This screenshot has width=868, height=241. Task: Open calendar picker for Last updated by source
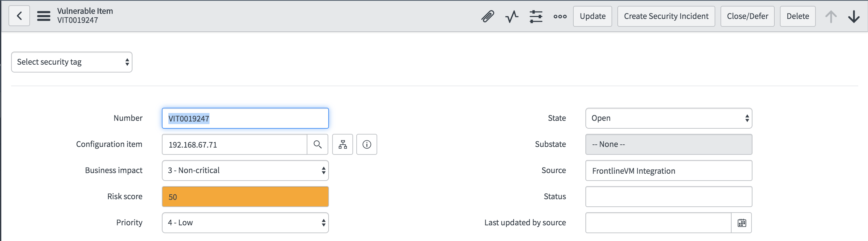pos(742,223)
